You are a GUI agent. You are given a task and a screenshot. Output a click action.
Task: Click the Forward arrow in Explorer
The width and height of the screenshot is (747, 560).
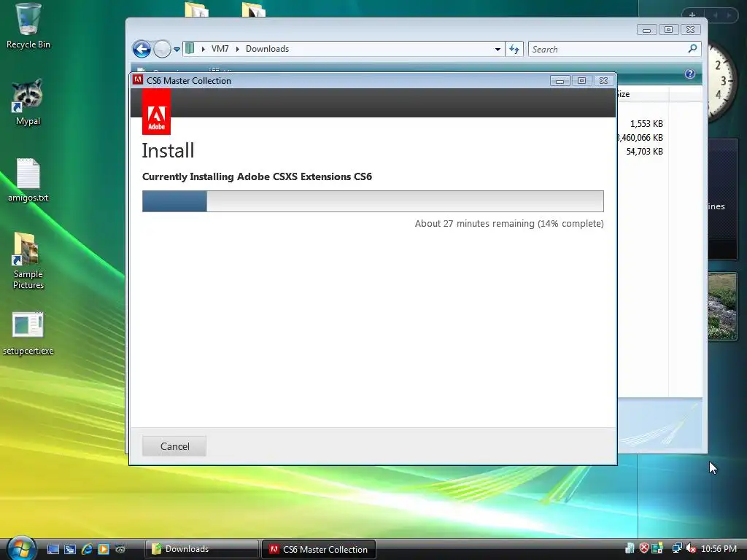pos(162,49)
